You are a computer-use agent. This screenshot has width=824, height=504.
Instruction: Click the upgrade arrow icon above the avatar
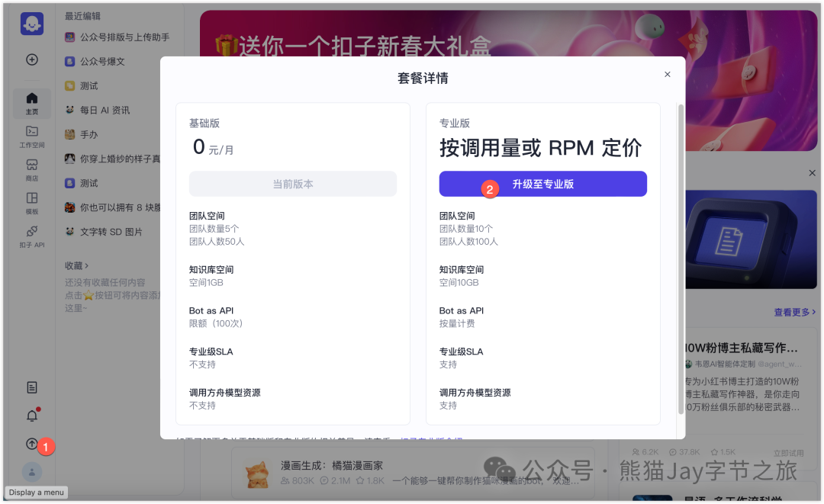tap(31, 444)
